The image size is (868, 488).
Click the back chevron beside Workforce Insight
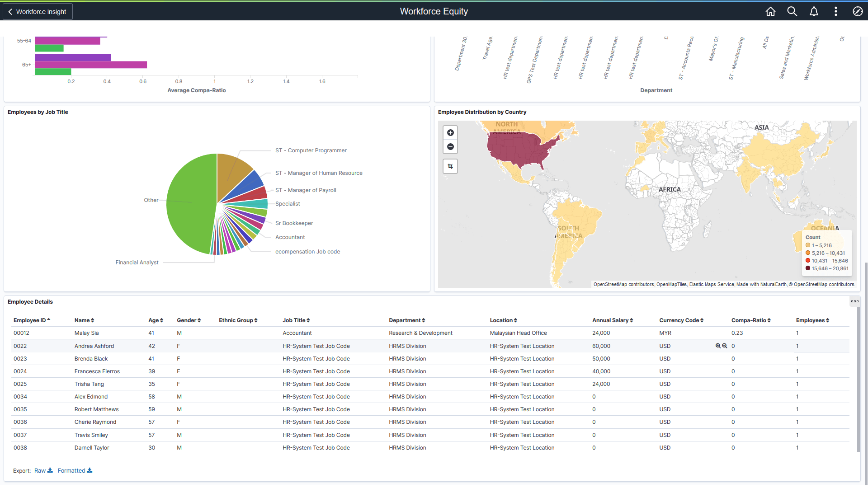(x=10, y=11)
